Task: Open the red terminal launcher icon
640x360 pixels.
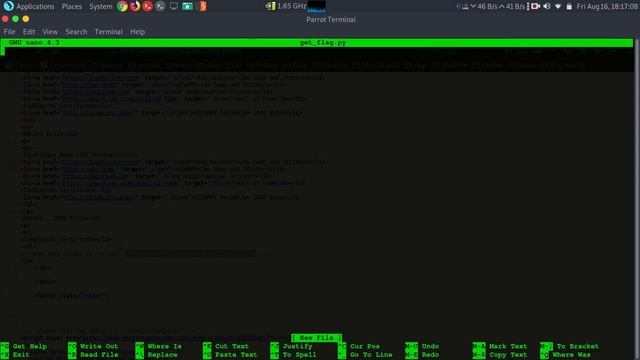Action: (x=147, y=6)
